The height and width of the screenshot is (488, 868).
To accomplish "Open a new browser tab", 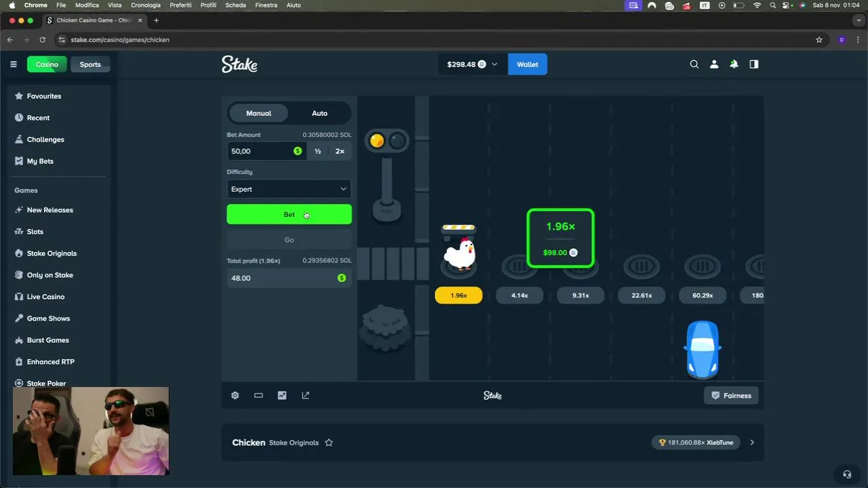I will click(156, 20).
